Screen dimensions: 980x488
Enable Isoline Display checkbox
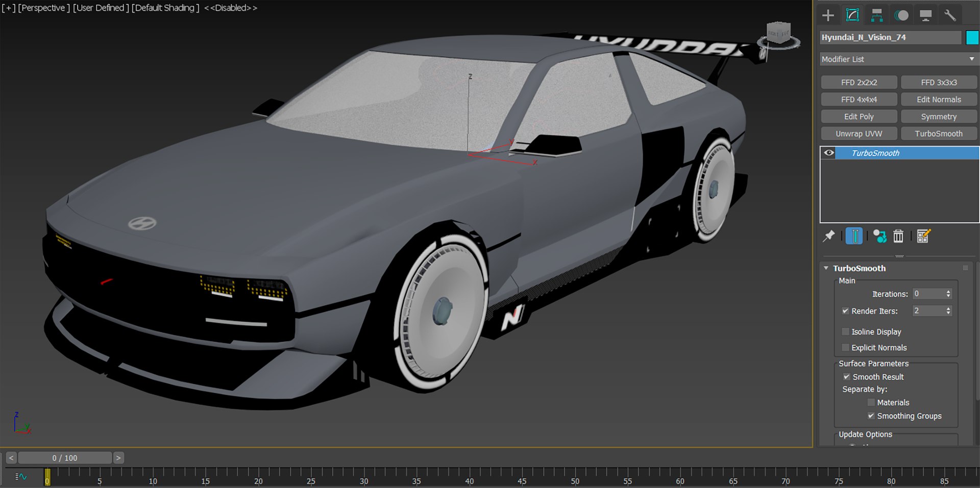[x=845, y=331]
